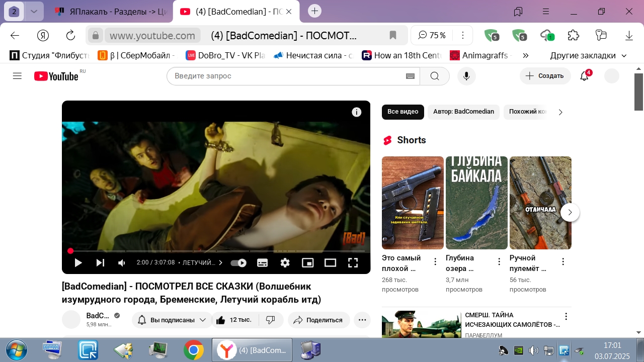Open the Animagraffs bookmark
The height and width of the screenshot is (362, 644).
[481, 55]
